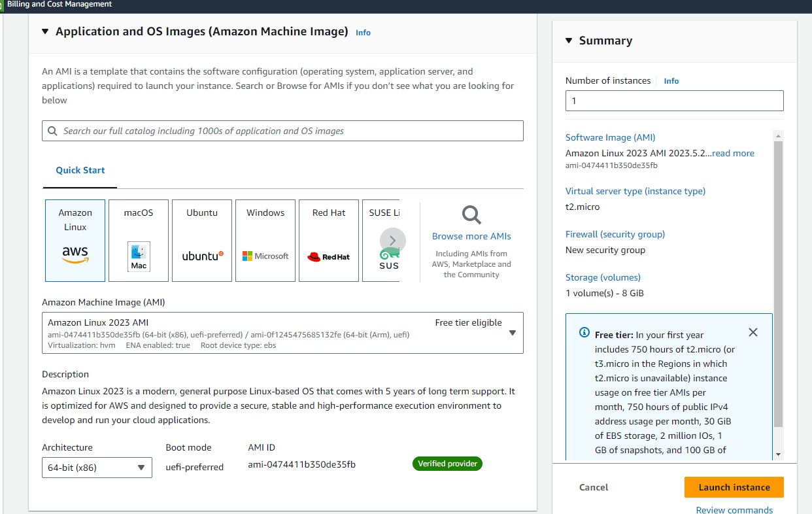This screenshot has height=514, width=812.
Task: Click the Launch instance button
Action: (x=734, y=487)
